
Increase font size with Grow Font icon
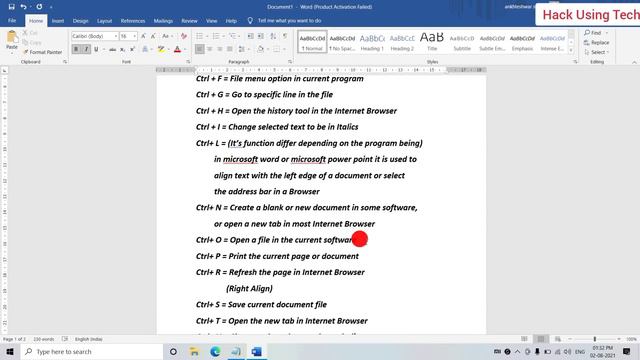point(143,36)
